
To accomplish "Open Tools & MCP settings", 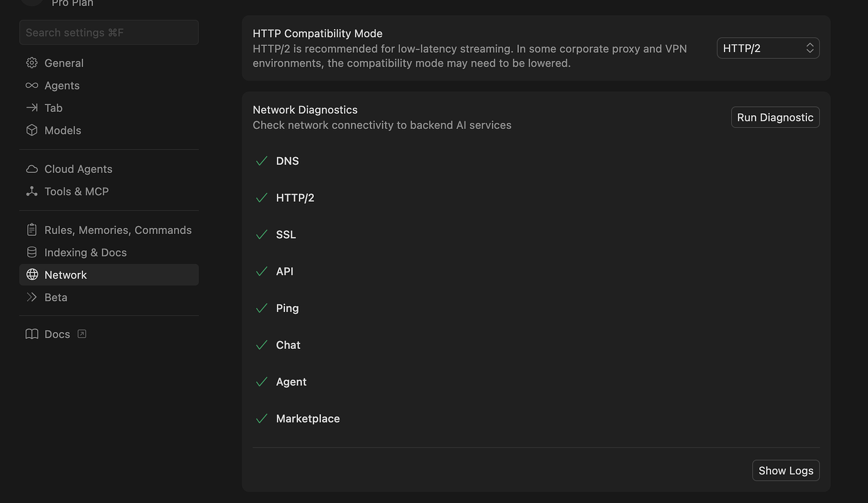I will coord(109,191).
